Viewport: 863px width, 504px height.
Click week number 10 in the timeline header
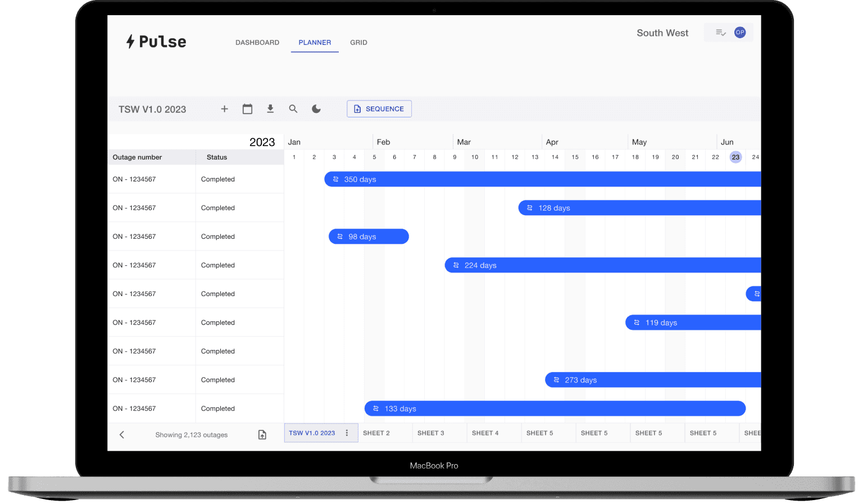click(475, 157)
